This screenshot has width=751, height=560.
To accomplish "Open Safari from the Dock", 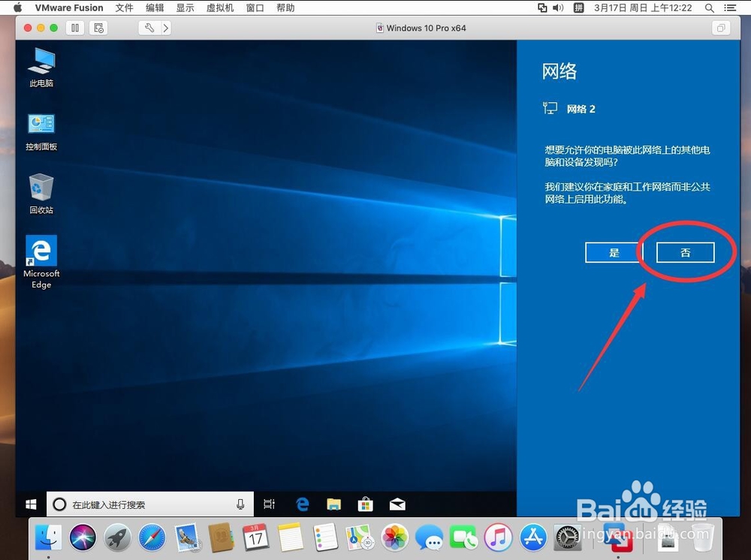I will point(152,537).
